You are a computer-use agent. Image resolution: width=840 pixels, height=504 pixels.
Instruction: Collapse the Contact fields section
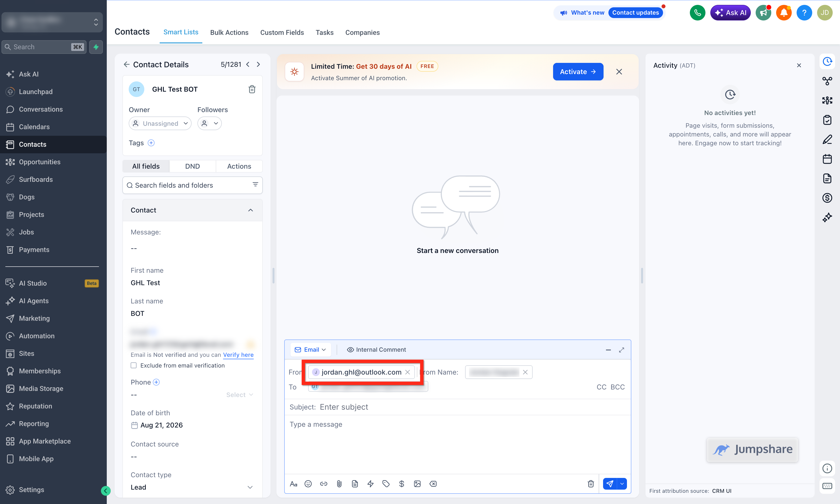point(251,210)
